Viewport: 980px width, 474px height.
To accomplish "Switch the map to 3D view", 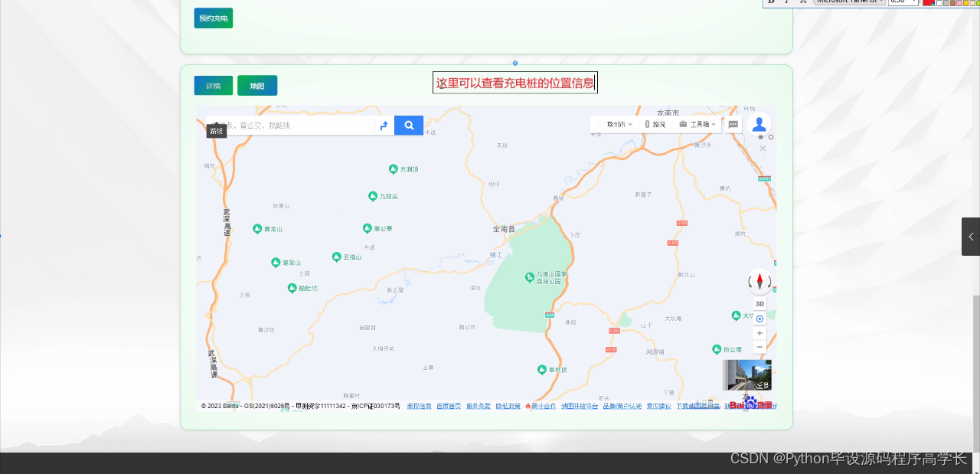I will 759,303.
